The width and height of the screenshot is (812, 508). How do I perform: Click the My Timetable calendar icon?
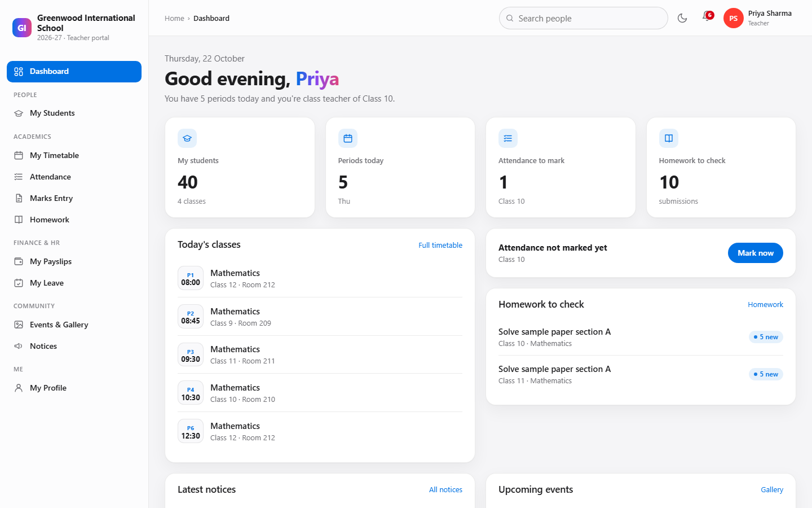(x=19, y=155)
